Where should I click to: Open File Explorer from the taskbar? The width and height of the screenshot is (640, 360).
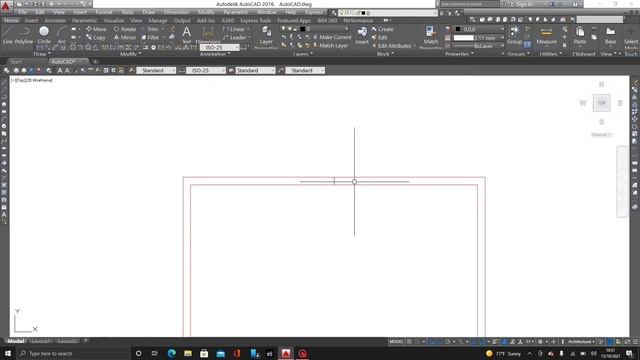[188, 353]
